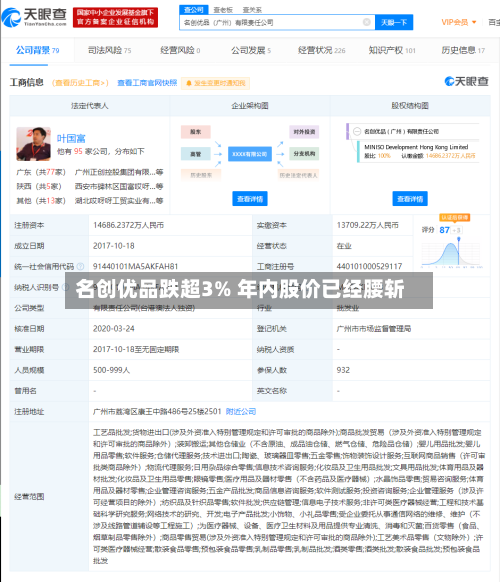Select business term 2017-10-18至无固定期限
The width and height of the screenshot is (500, 582).
(136, 349)
